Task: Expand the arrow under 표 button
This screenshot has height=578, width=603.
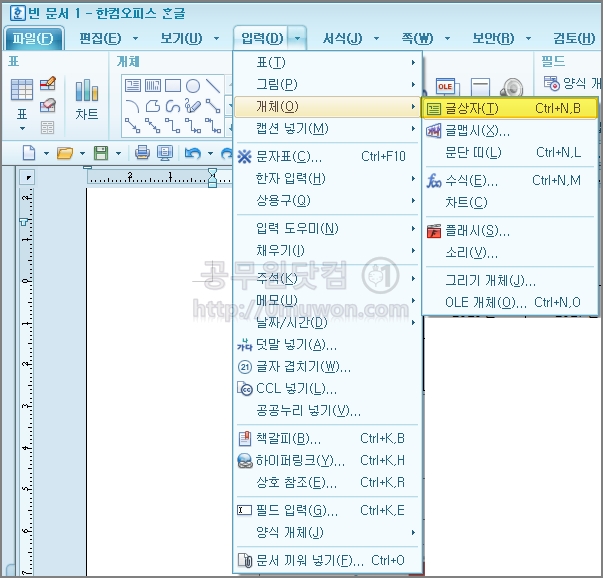Action: pos(22,128)
